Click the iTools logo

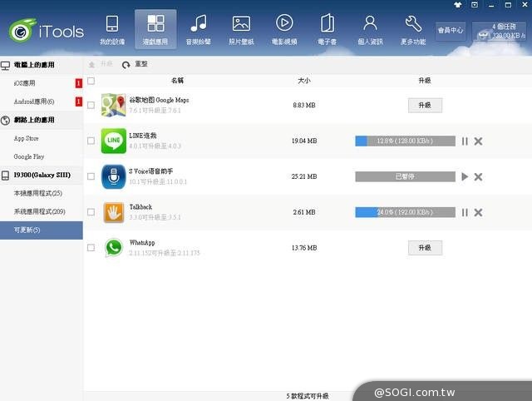point(47,31)
